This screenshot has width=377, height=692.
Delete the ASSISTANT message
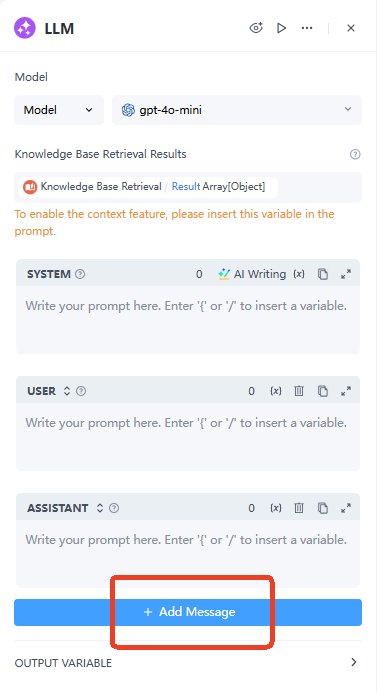[x=299, y=508]
